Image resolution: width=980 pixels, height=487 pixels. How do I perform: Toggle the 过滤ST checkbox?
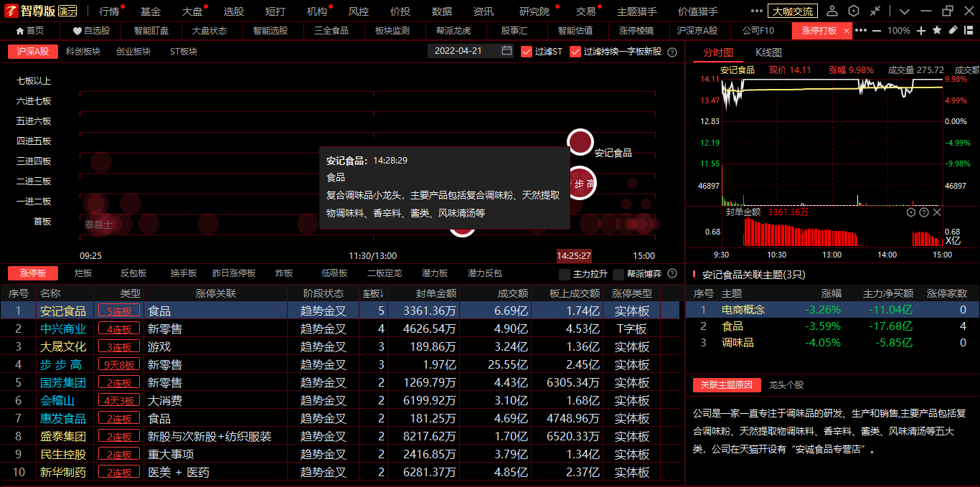[x=527, y=52]
